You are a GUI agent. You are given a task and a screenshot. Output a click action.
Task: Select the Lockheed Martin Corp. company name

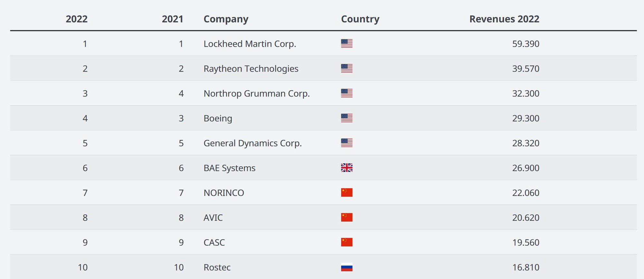[x=250, y=44]
